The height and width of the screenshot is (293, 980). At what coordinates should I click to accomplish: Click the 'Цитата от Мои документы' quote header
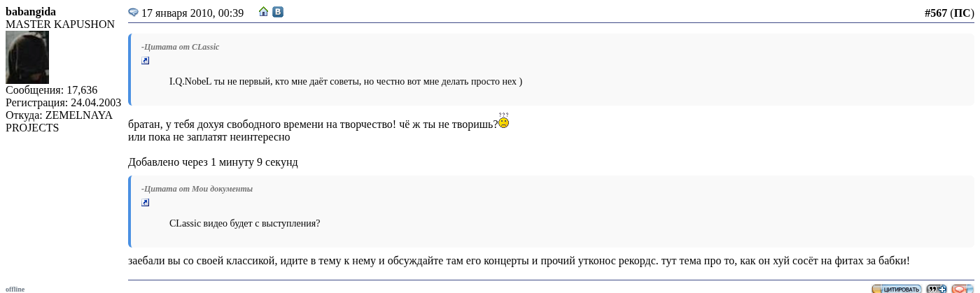pos(197,189)
